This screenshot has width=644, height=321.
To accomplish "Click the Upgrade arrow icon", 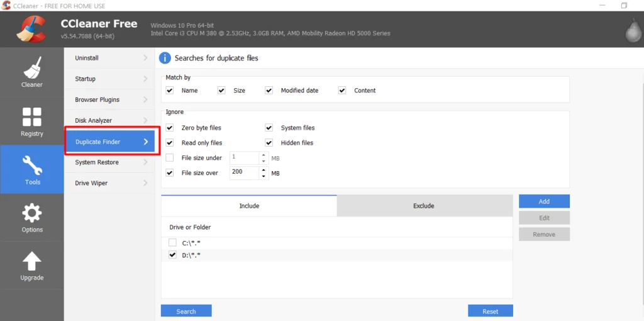I will [x=32, y=261].
